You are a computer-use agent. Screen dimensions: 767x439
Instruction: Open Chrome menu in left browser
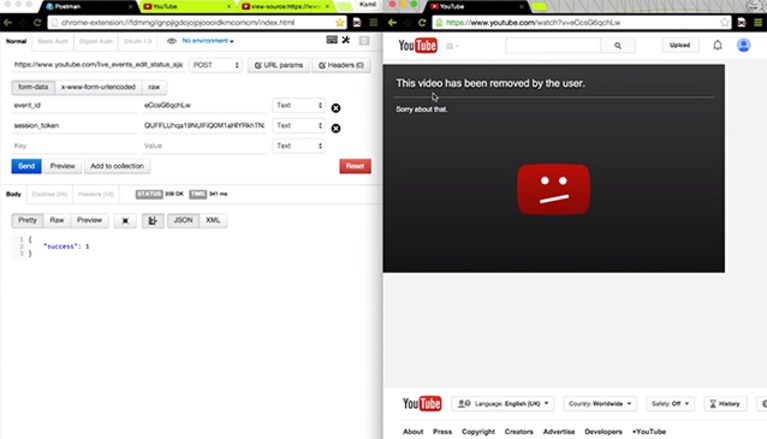[x=374, y=23]
